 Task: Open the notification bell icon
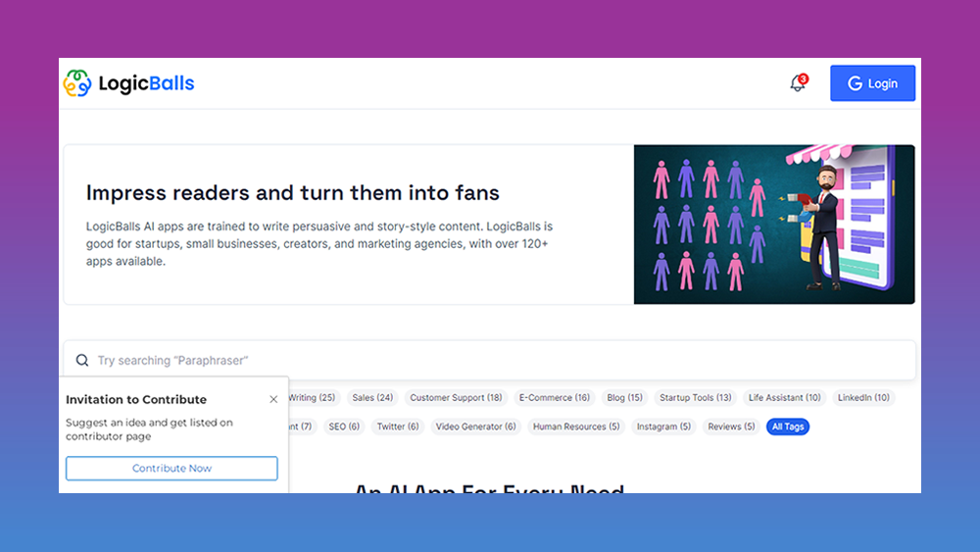798,83
